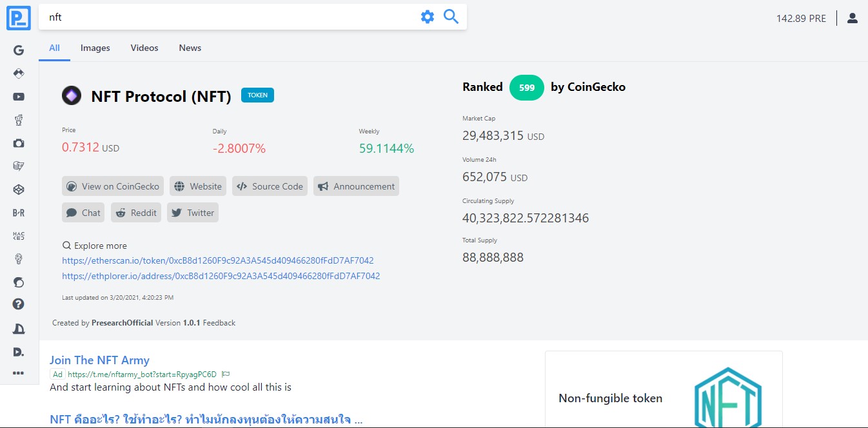Click the Explore more magnifier icon
The height and width of the screenshot is (428, 868).
[x=66, y=246]
